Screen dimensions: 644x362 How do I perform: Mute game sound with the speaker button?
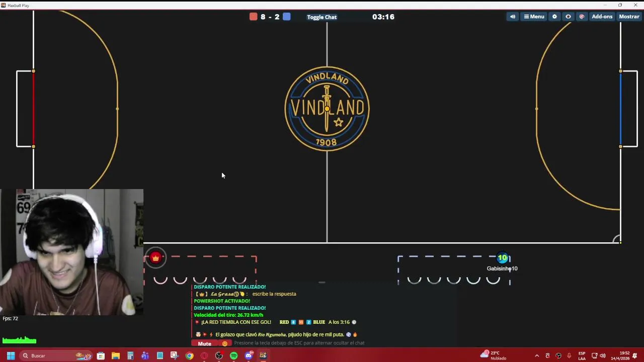click(513, 17)
